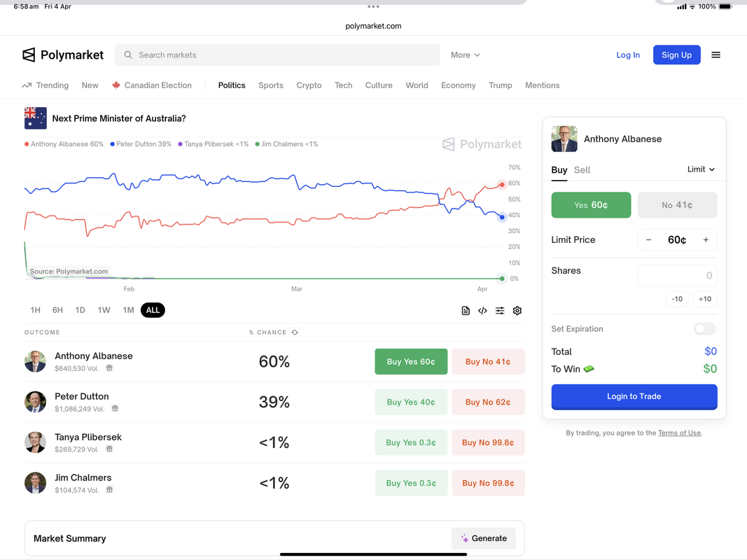Screen dimensions: 747x560
Task: Click gift icon next to Tanya Plibersek volume
Action: pos(109,449)
